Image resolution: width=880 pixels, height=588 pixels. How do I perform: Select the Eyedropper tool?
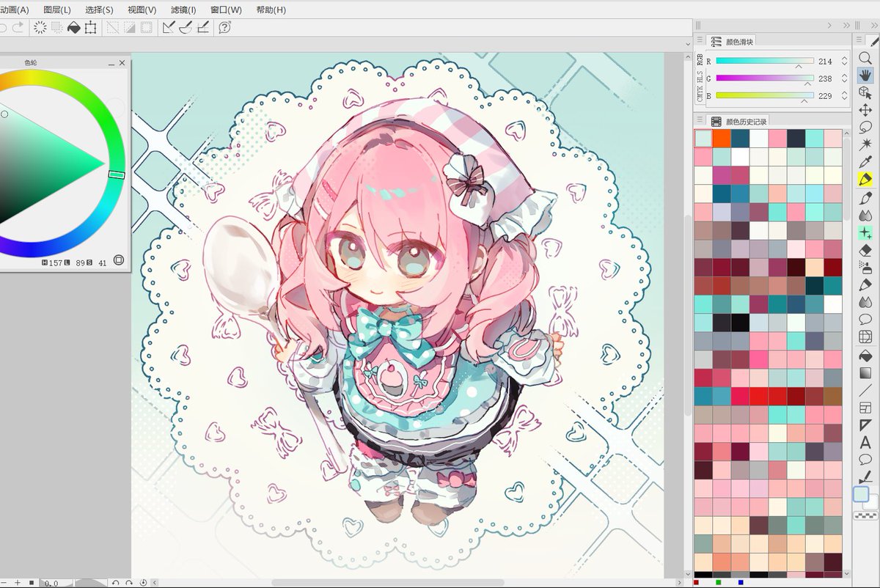pos(865,162)
